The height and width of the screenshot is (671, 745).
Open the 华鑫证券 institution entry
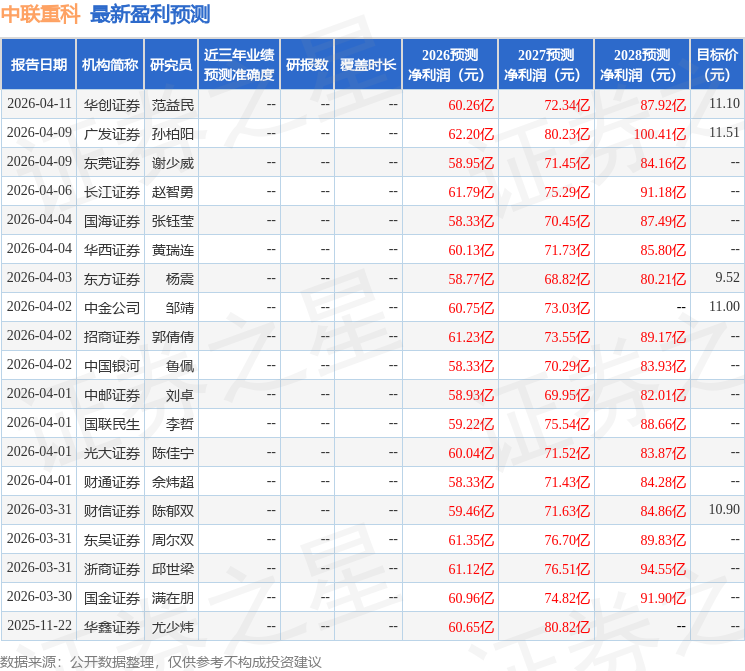111,627
